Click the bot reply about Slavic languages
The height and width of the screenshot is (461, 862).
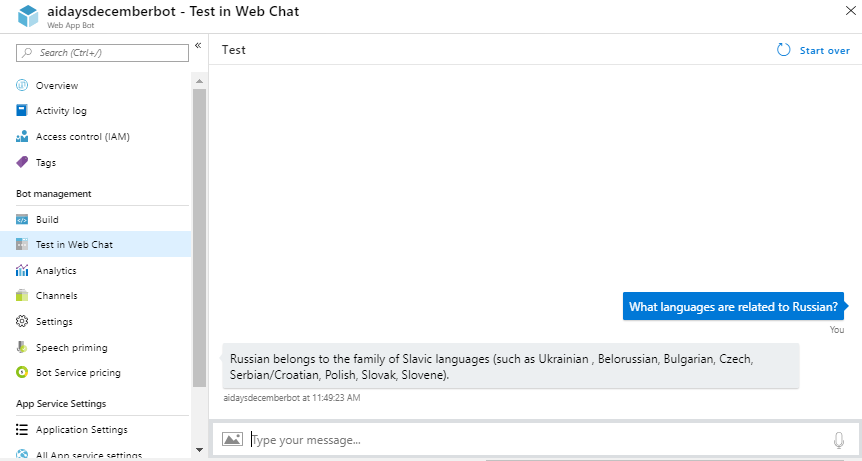511,366
